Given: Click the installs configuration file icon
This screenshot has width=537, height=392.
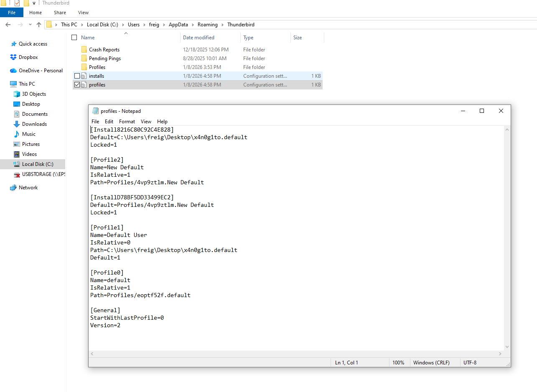Looking at the screenshot, I should tap(84, 76).
